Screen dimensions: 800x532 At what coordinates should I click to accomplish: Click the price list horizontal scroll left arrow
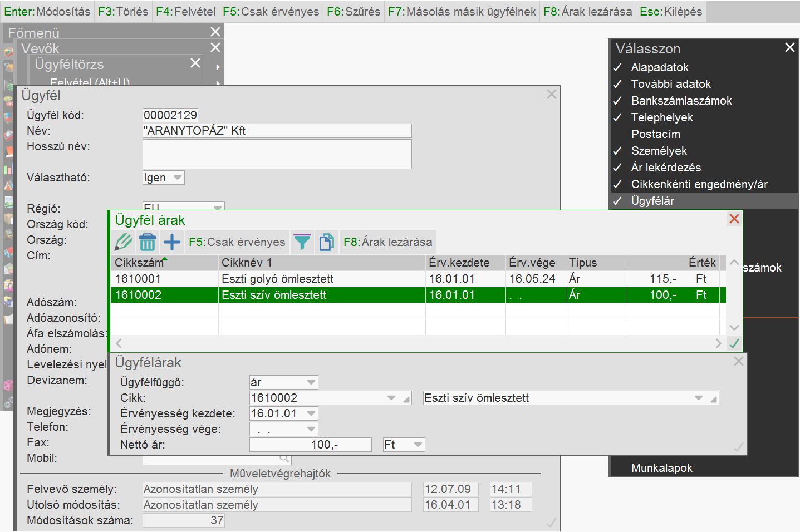tap(119, 343)
